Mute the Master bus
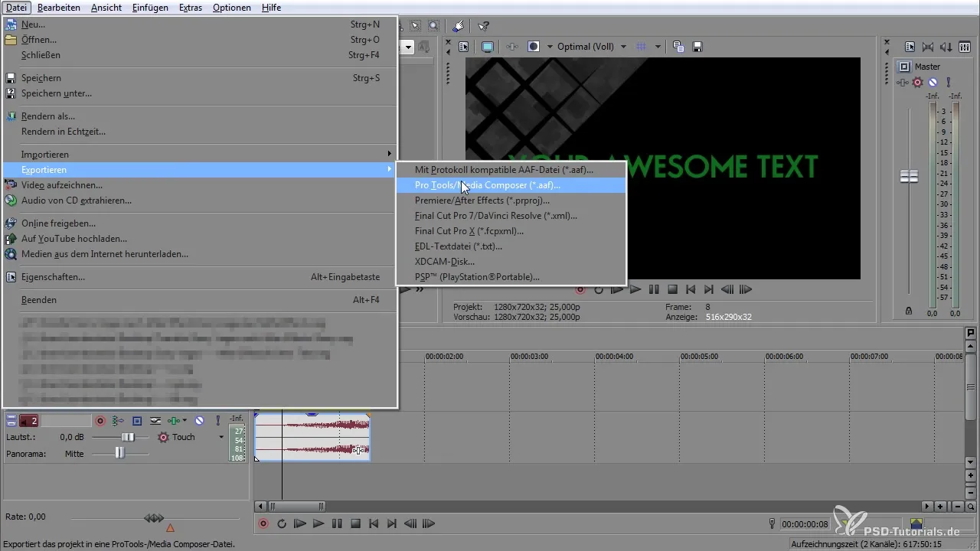 (x=933, y=82)
